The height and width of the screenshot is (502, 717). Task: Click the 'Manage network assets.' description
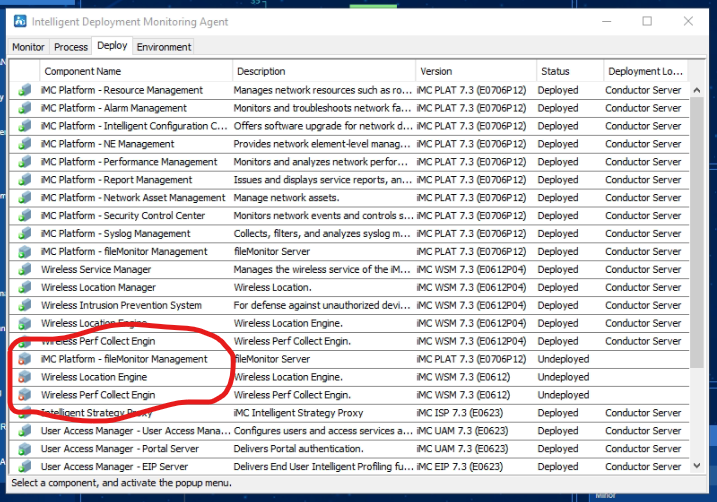point(287,198)
